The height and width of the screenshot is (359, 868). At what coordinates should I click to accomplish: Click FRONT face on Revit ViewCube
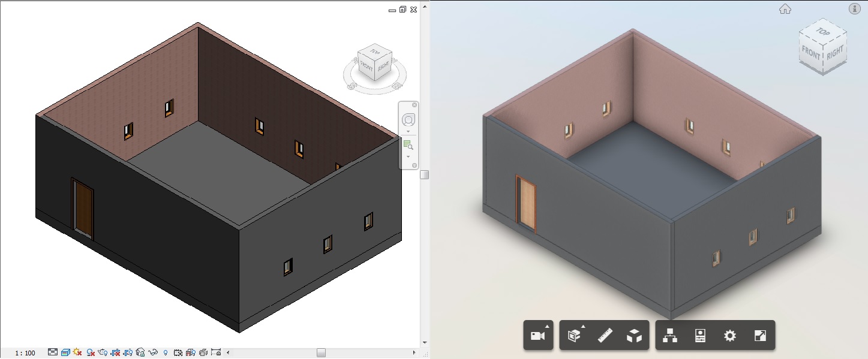367,68
